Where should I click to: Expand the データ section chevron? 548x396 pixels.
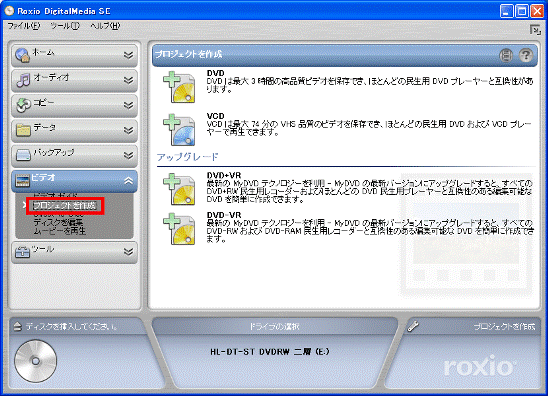(x=128, y=130)
